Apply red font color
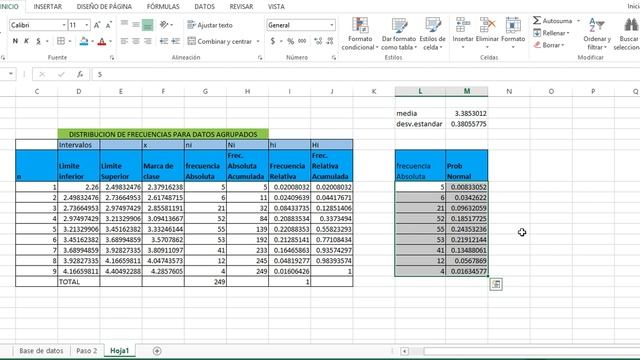The image size is (640, 360). (x=102, y=41)
